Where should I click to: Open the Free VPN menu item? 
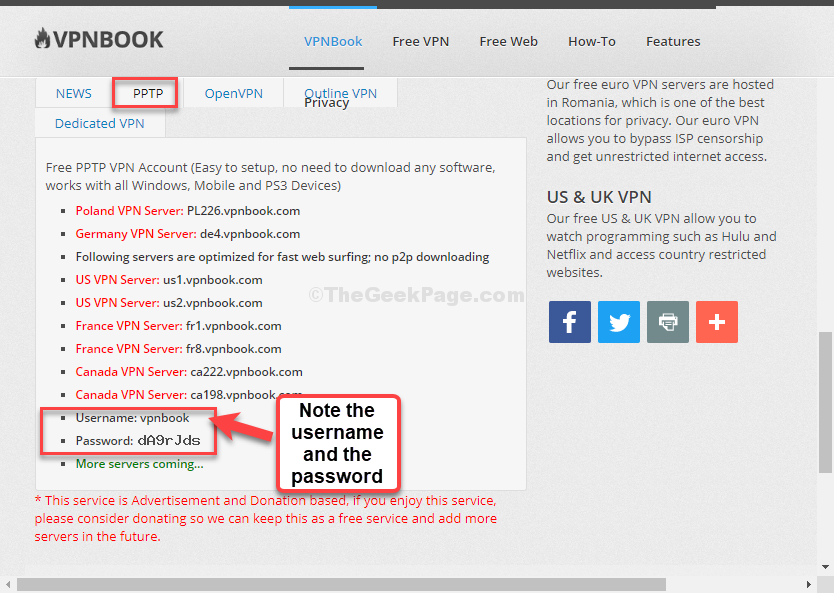421,41
